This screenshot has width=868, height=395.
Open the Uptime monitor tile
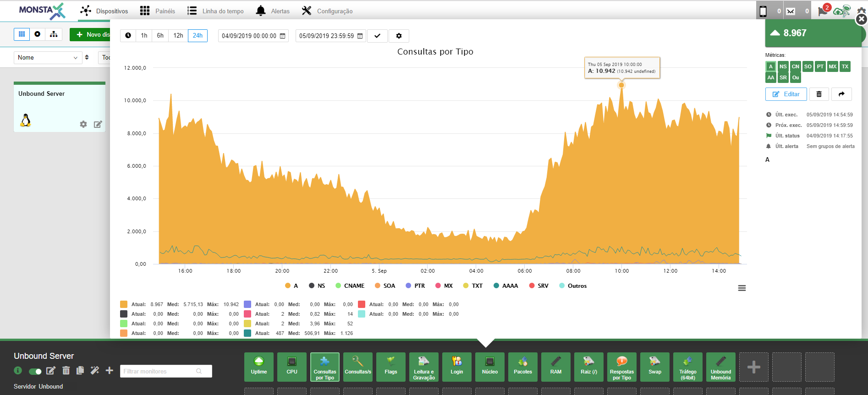259,367
